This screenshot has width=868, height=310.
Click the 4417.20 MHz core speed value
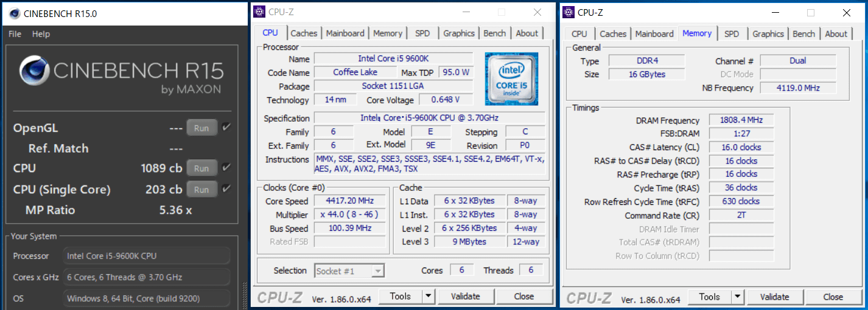[x=351, y=201]
